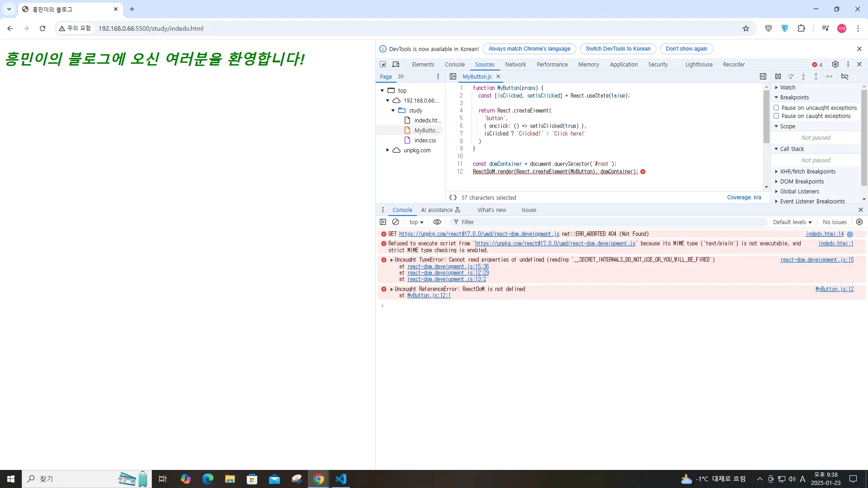Click the red error count badge
Image resolution: width=868 pixels, height=488 pixels.
[x=817, y=65]
